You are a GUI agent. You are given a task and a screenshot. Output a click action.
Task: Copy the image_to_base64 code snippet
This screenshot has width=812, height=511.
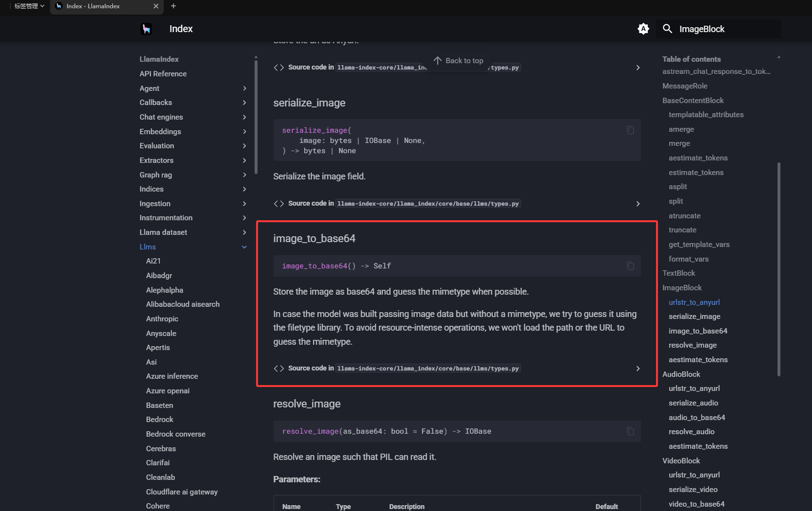click(x=630, y=266)
